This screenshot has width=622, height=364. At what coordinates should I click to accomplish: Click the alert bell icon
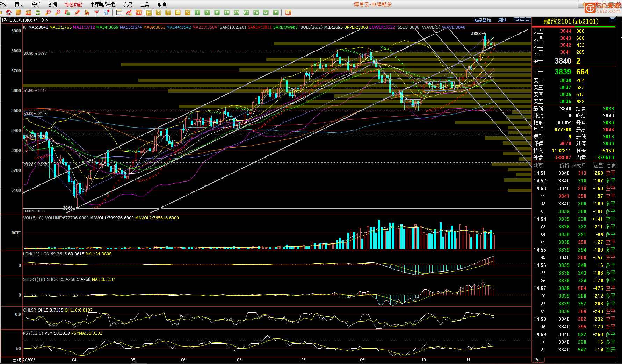pos(87,13)
